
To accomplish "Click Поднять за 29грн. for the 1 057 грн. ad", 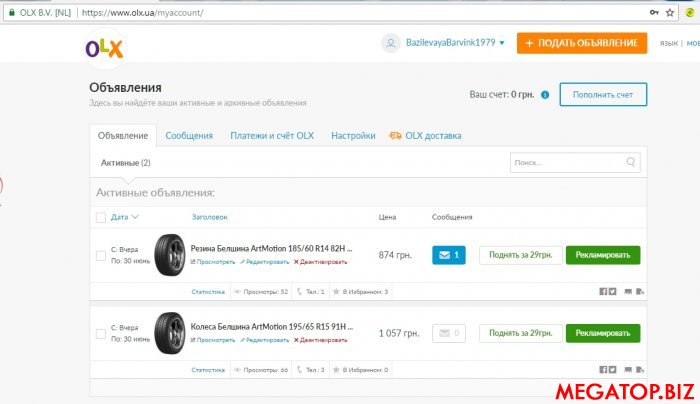I will (521, 333).
